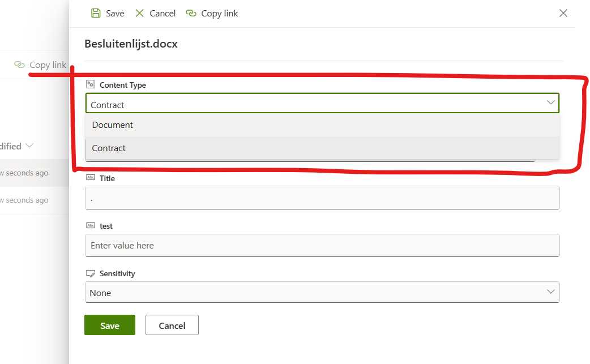Expand the Sensitivity dropdown chevron
The width and height of the screenshot is (590, 364).
(x=550, y=292)
